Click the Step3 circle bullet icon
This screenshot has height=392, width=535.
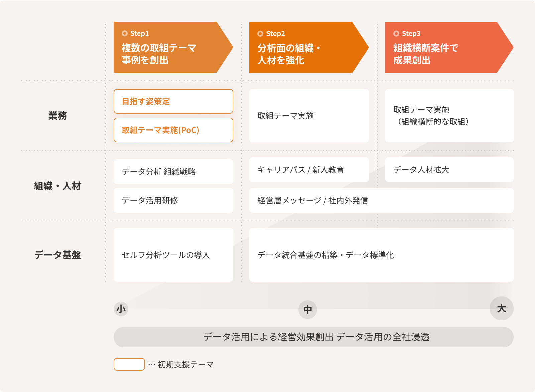point(396,34)
